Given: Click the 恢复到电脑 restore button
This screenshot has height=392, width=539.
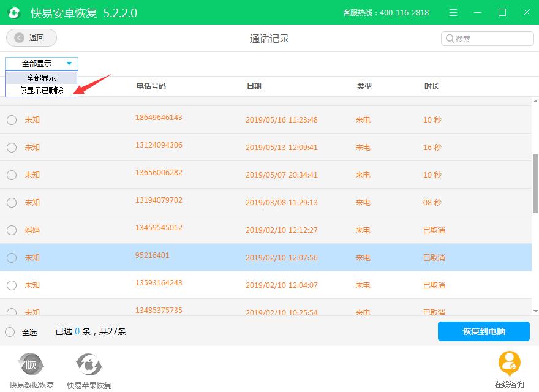Looking at the screenshot, I should 483,331.
